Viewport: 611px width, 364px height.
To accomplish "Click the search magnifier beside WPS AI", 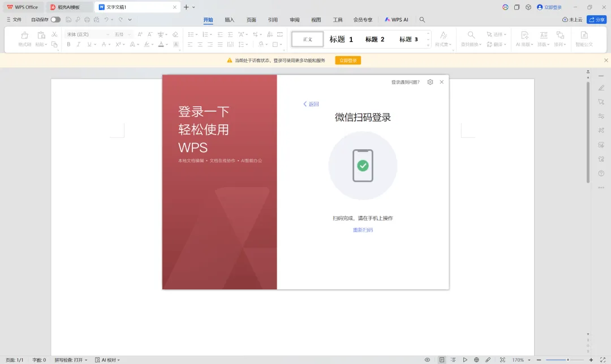I will [x=422, y=19].
